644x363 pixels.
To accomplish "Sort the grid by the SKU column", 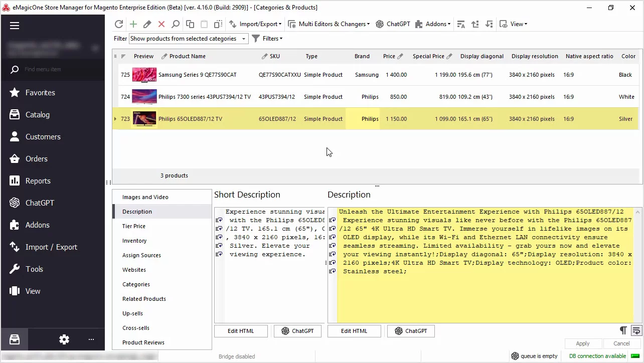I will (274, 56).
